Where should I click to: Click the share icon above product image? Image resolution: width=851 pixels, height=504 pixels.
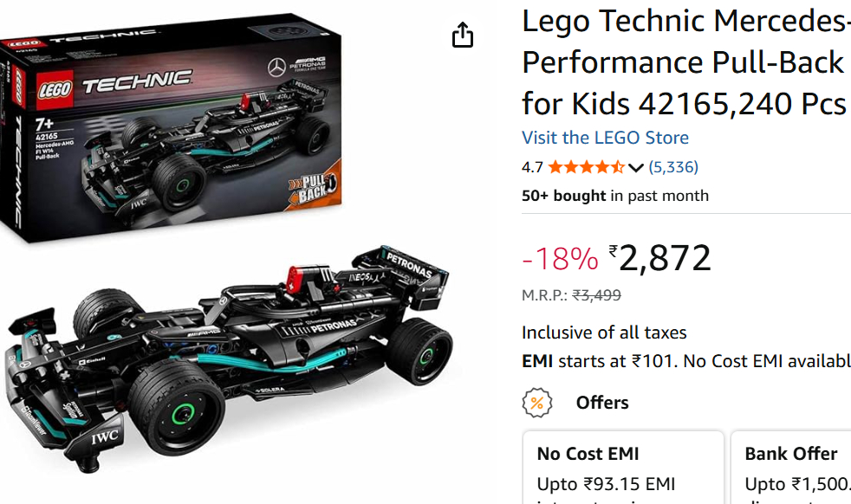pos(463,36)
